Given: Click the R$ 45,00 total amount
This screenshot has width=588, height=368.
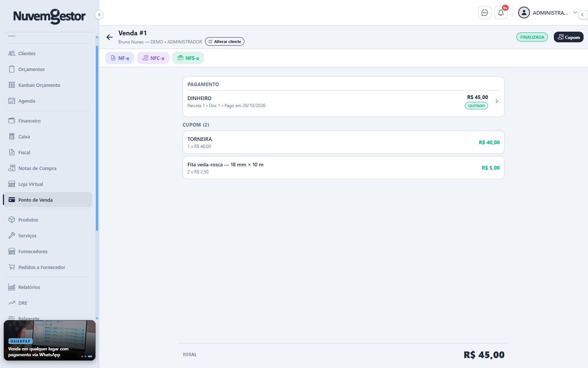Looking at the screenshot, I should coord(484,355).
